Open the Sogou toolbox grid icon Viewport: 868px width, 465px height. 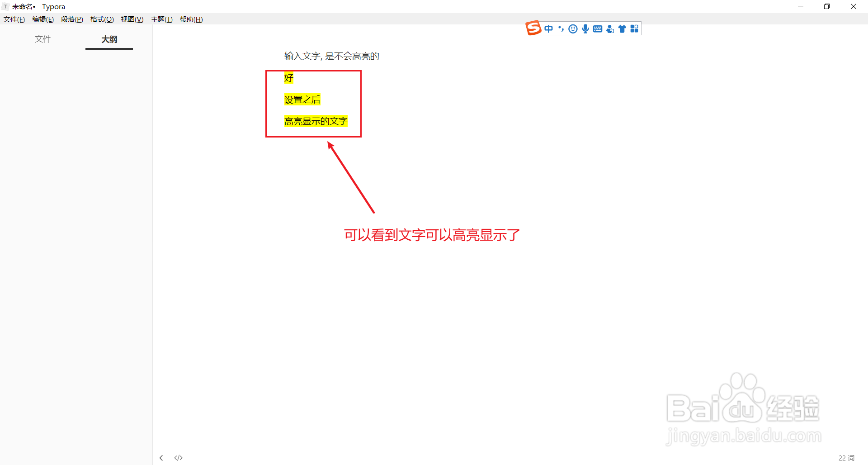point(634,28)
